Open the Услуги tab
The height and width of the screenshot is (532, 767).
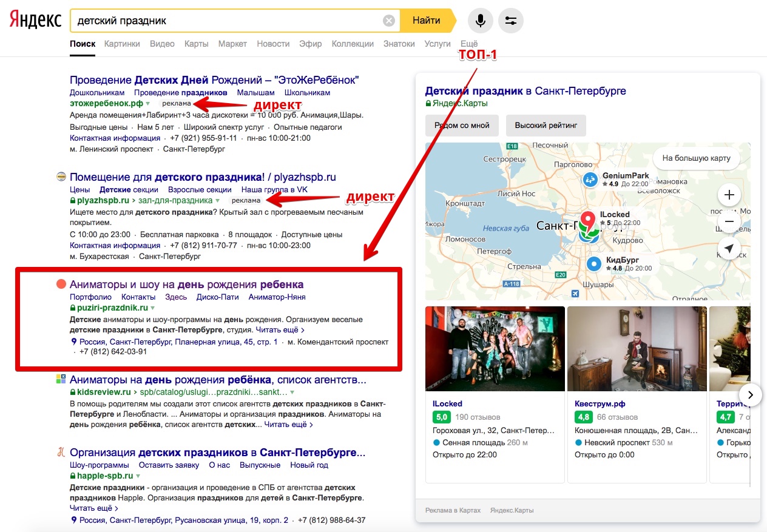[x=438, y=44]
